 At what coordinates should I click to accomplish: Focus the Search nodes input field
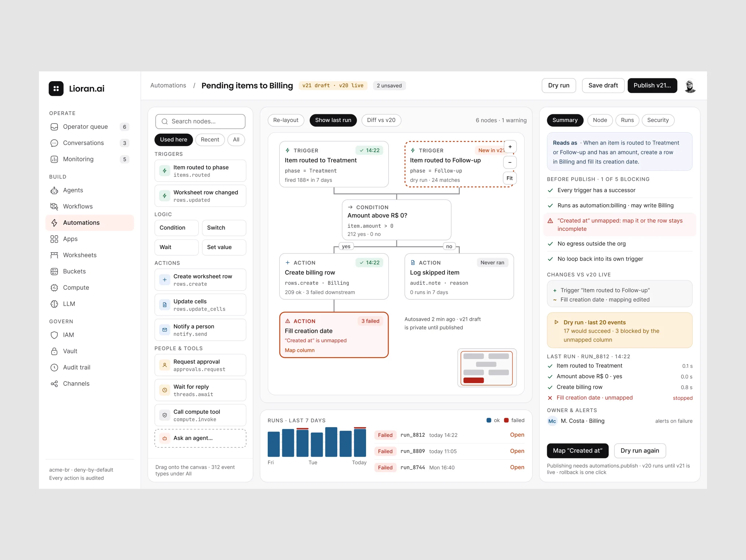[x=200, y=122]
